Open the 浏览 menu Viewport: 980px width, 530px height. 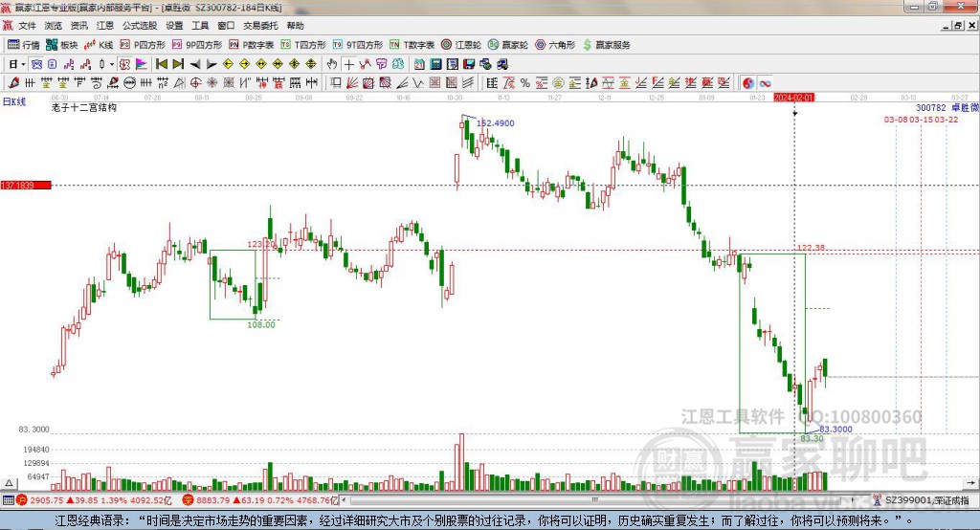pyautogui.click(x=54, y=26)
